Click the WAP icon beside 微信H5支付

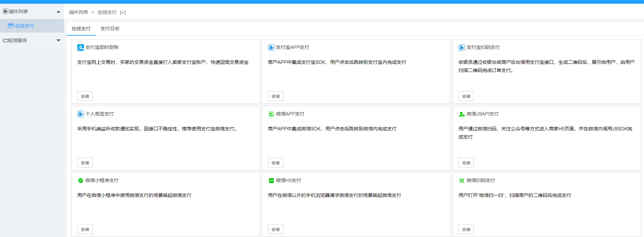(271, 181)
